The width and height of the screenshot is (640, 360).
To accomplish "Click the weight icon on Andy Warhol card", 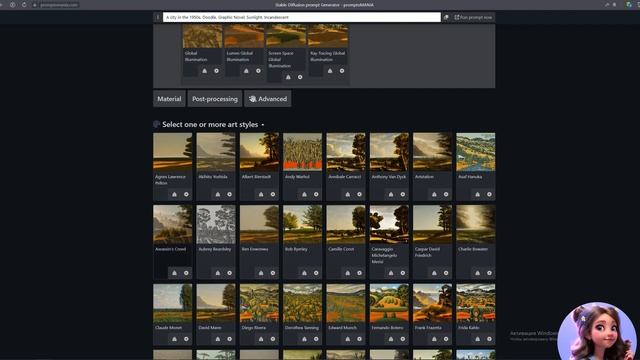I will click(304, 194).
